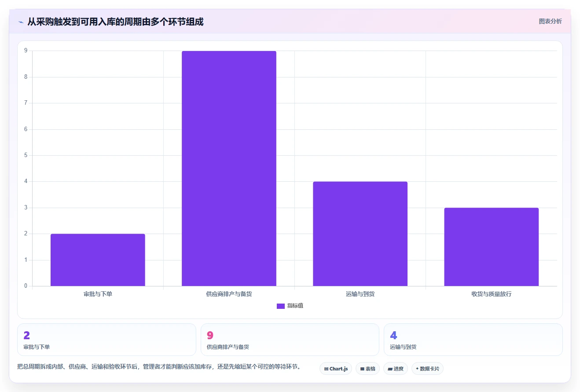Click the description text starting 把总周期拆成内部

pos(159,366)
